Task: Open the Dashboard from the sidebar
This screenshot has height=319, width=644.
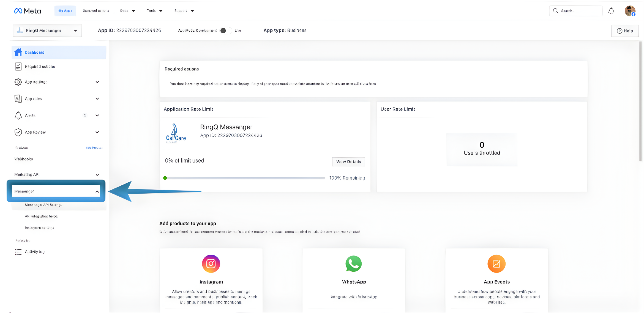Action: 35,52
